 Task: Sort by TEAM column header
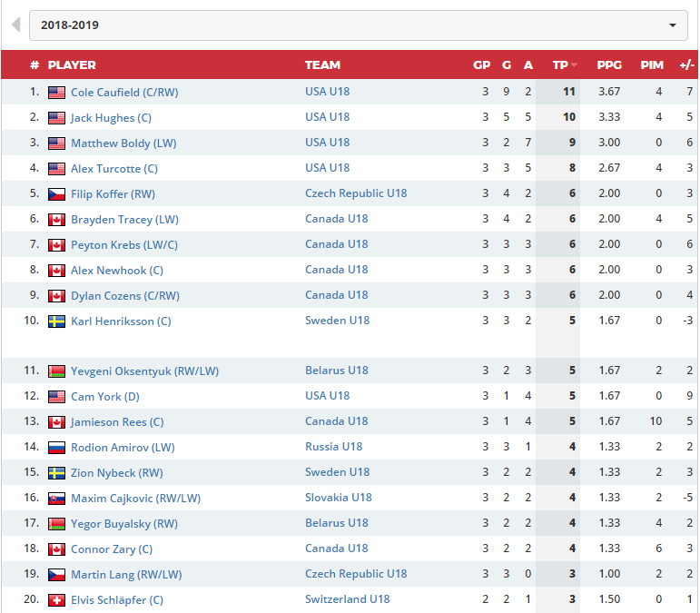coord(322,65)
